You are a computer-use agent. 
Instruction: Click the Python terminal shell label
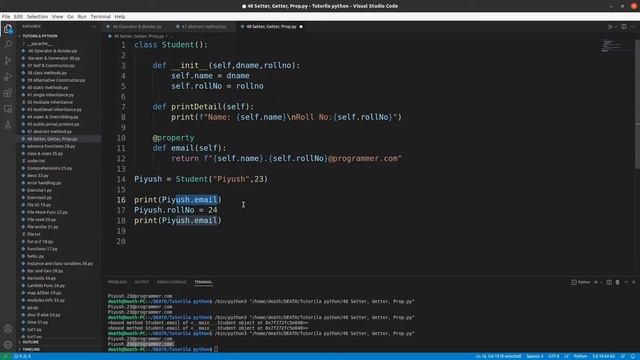[x=581, y=282]
